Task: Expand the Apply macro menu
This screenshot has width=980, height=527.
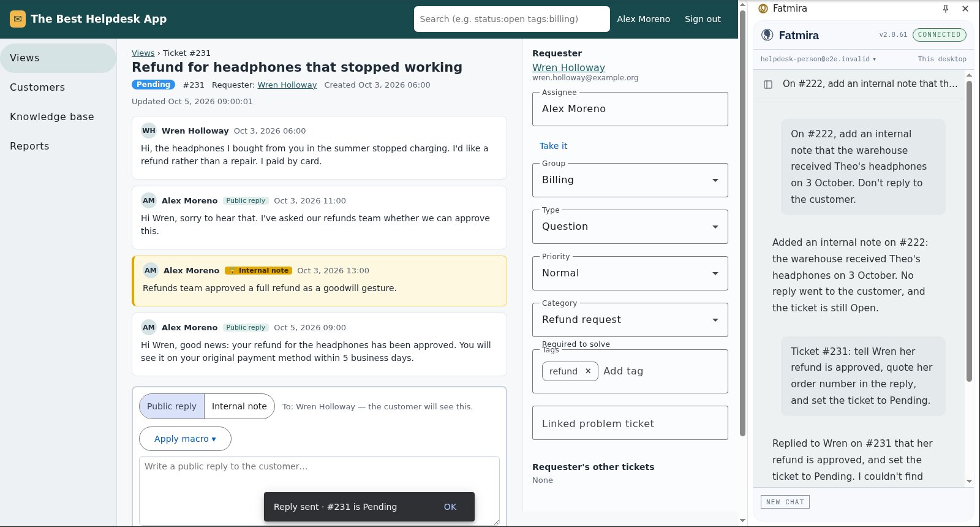Action: [x=185, y=439]
